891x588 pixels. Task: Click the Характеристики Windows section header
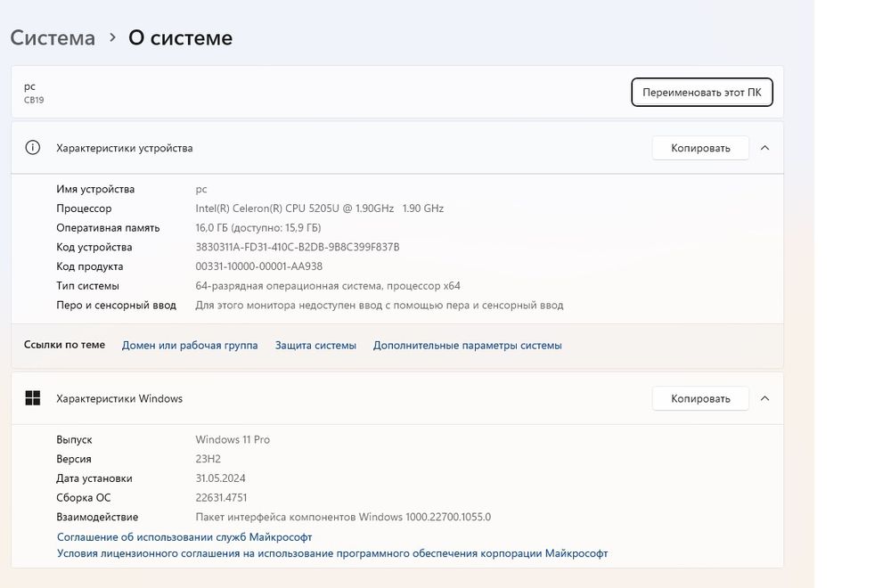[x=119, y=398]
